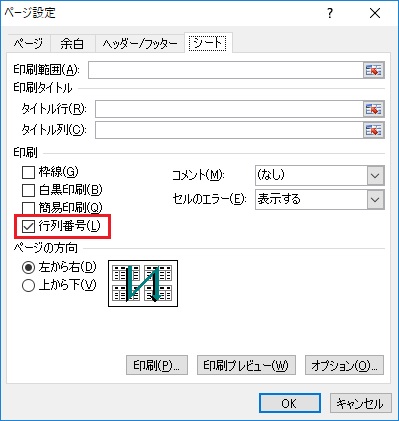Uncheck the 行列番号 checkbox

(28, 226)
